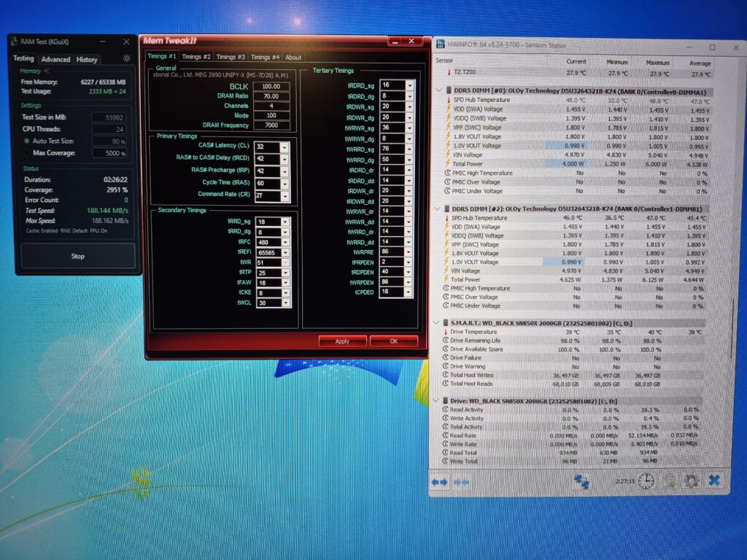Select the Max Coverage radio button
The height and width of the screenshot is (560, 747).
pos(27,153)
